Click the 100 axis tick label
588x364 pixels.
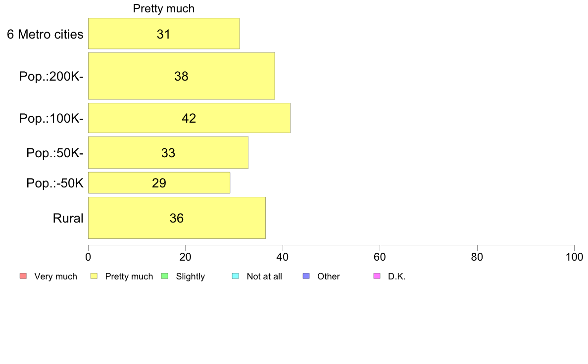click(x=574, y=257)
